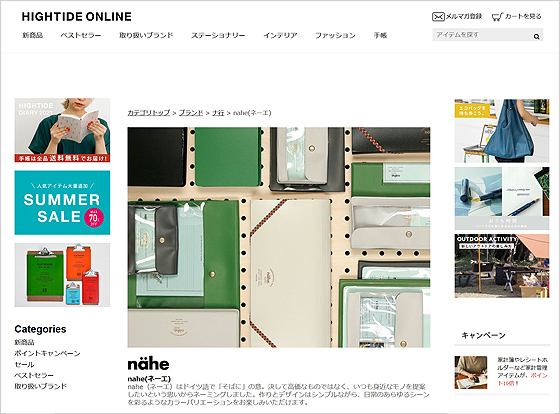Open the 新商品 menu item in top navigation

[x=32, y=35]
